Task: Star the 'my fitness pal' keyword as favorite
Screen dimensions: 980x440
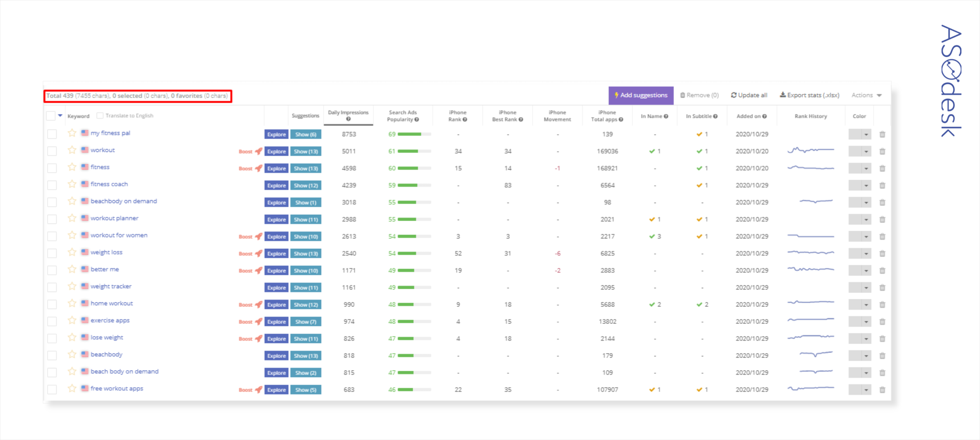Action: tap(72, 133)
